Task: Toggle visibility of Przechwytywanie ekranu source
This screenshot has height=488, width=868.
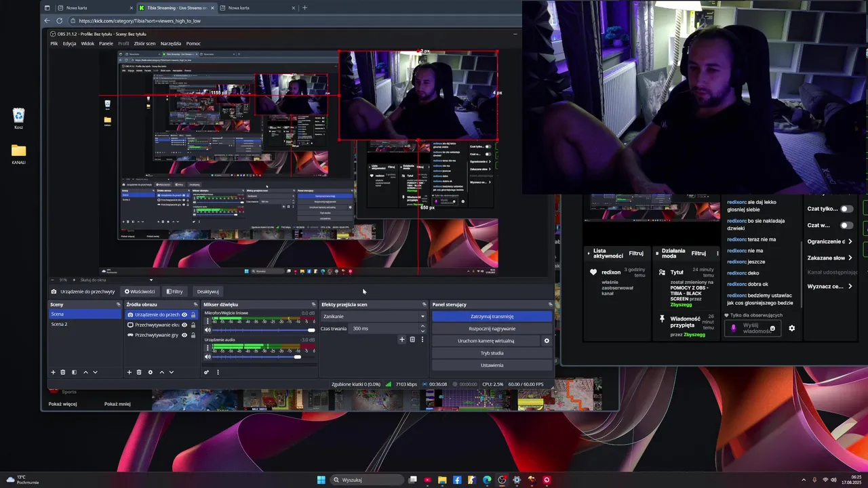Action: tap(184, 325)
